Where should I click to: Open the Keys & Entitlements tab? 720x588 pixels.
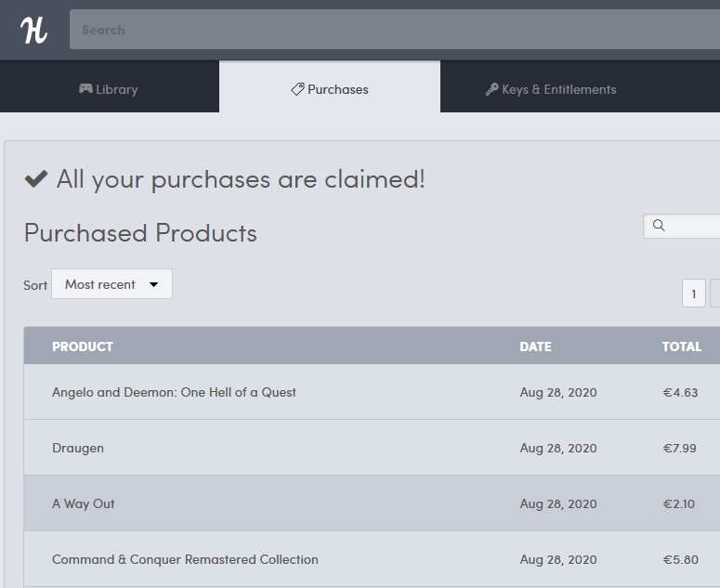(551, 89)
